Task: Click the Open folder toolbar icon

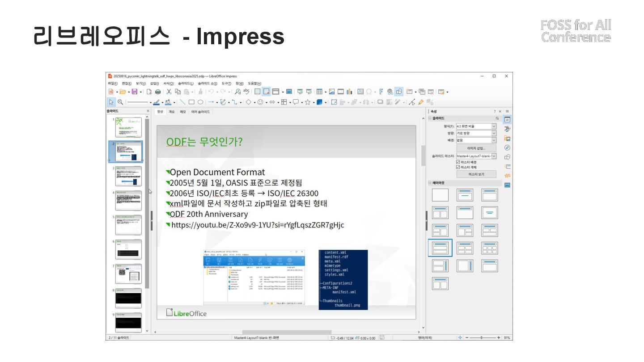Action: (x=123, y=92)
